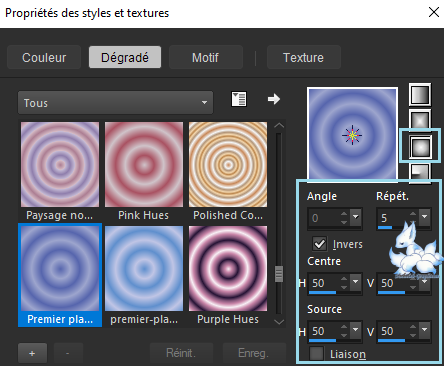Click the gradient preview center marker
444x366 pixels.
click(352, 135)
